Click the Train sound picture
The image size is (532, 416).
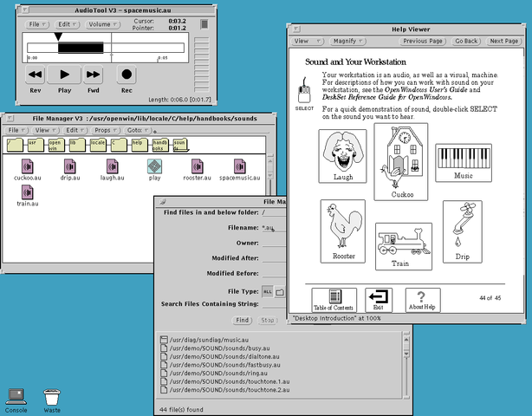(x=404, y=246)
